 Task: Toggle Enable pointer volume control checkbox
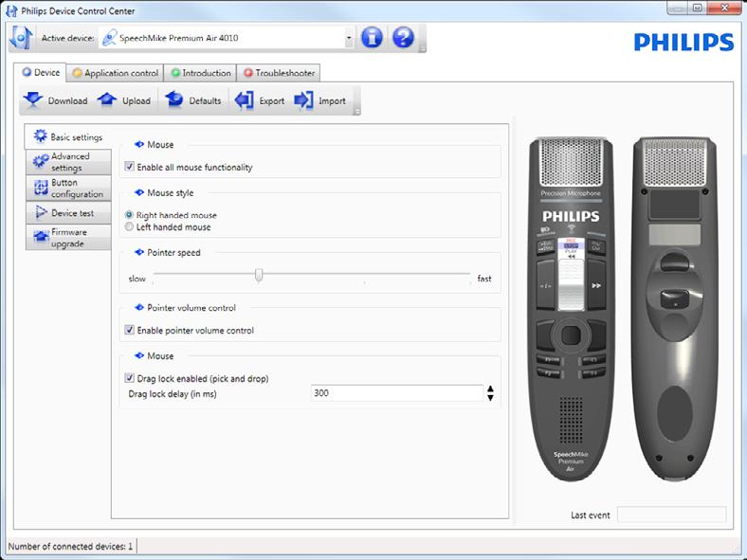coord(129,330)
